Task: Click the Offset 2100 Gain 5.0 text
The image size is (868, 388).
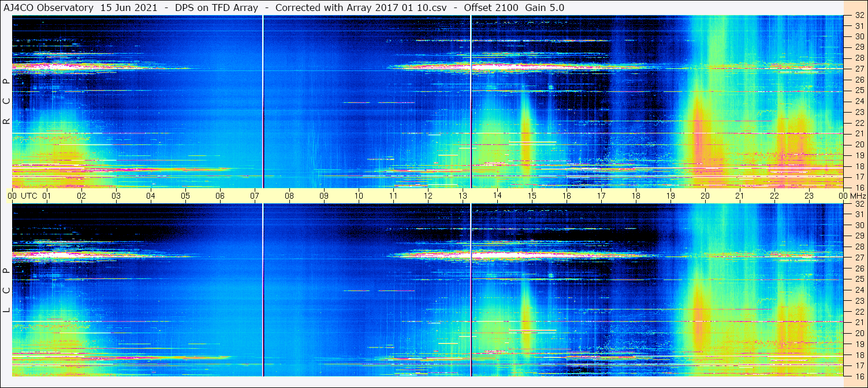Action: [514, 8]
